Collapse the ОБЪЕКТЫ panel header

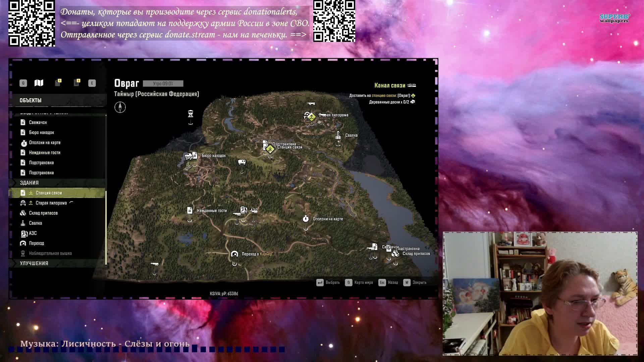click(31, 100)
